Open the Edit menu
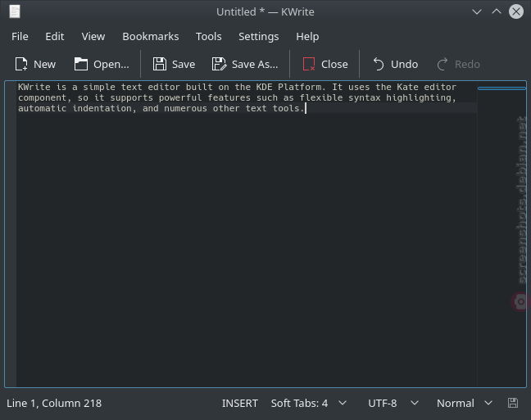Viewport: 531px width, 420px height. click(x=55, y=36)
